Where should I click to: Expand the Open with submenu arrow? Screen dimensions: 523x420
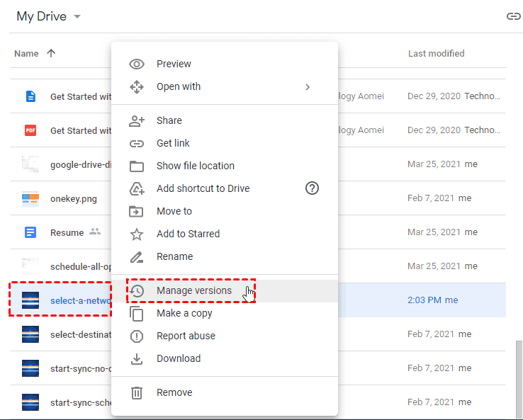pos(308,86)
